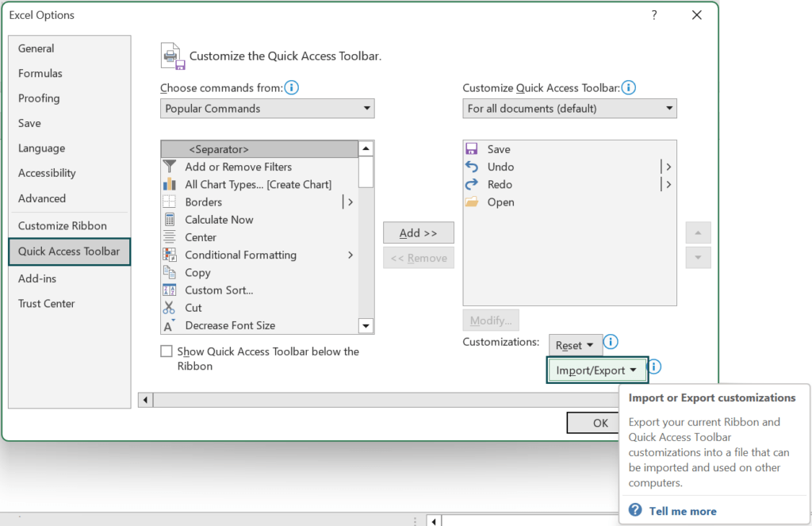Click the info icon next to Customizations

[x=610, y=342]
